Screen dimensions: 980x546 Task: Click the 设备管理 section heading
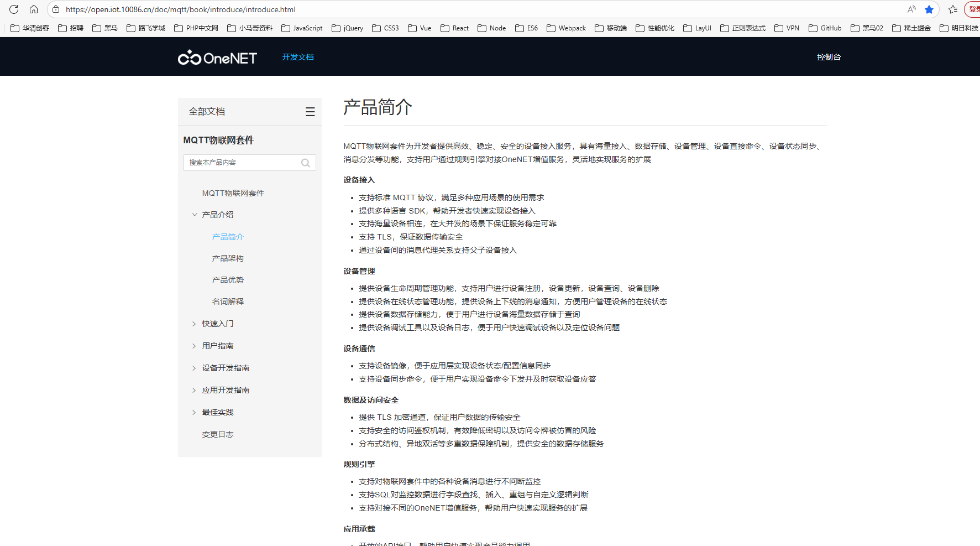pyautogui.click(x=359, y=271)
